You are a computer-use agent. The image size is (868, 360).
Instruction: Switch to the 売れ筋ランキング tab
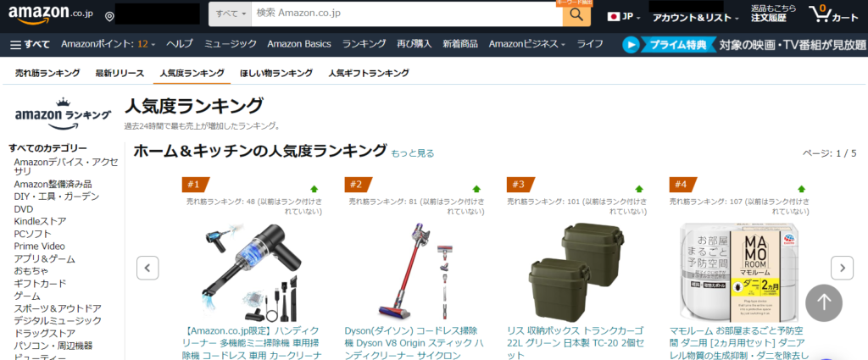47,73
